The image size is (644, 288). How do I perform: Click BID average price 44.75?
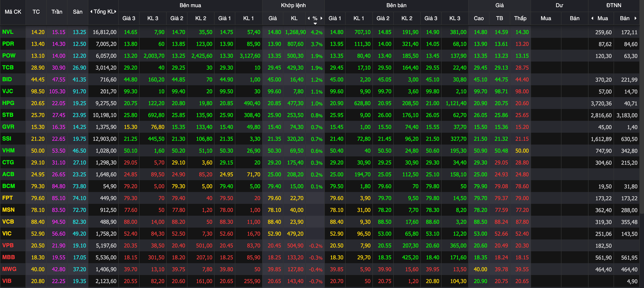click(501, 80)
